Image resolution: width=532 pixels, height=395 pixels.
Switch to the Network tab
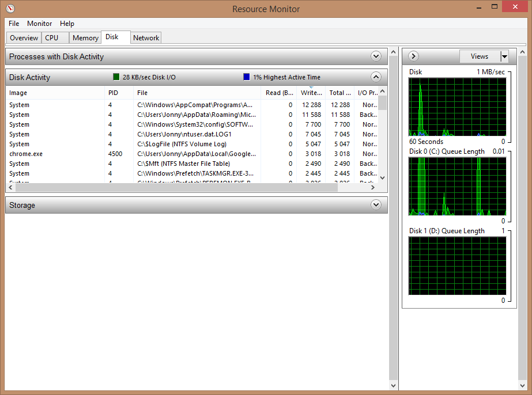(146, 37)
